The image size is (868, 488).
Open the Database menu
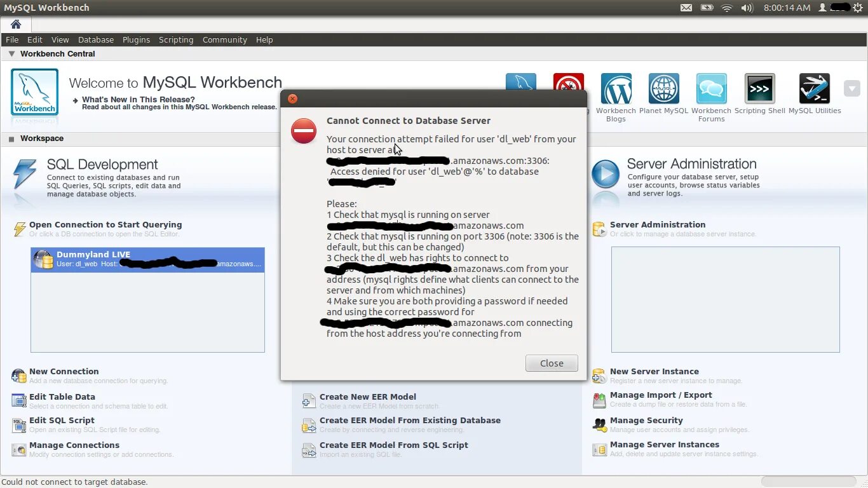[x=96, y=39]
